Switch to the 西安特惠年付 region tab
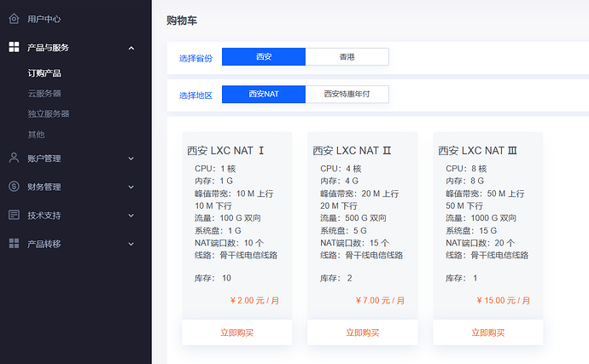 tap(347, 94)
